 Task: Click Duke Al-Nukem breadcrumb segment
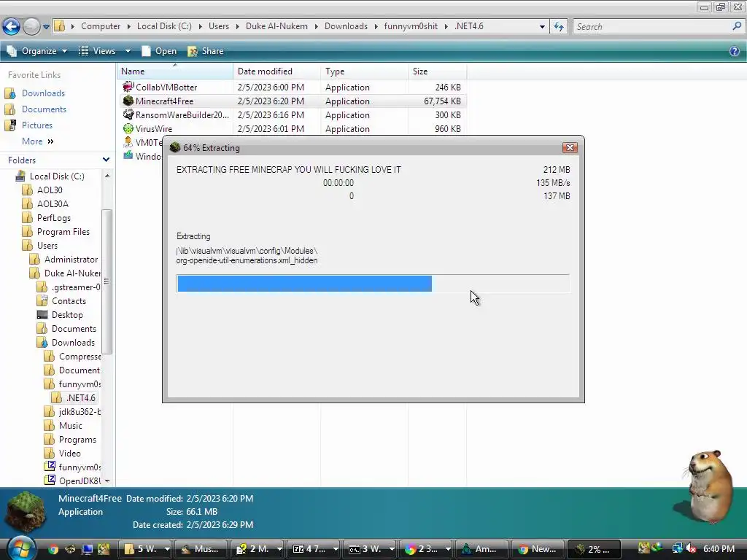coord(276,26)
